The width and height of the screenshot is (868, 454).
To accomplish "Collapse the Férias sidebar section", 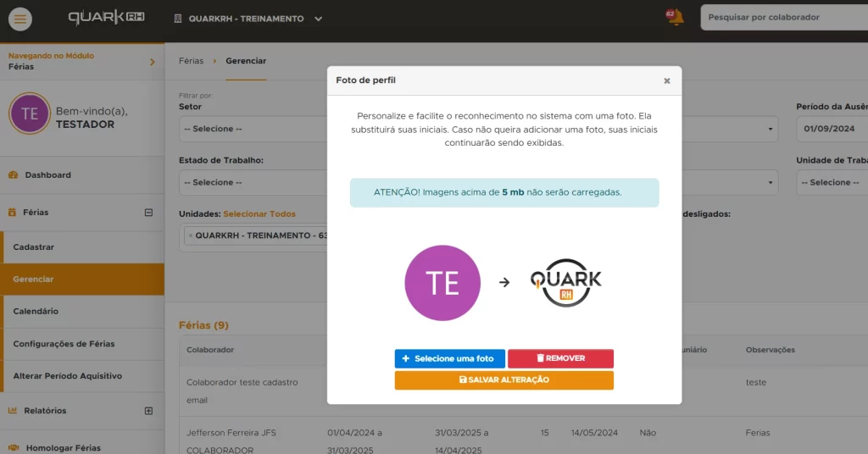I will (x=148, y=213).
